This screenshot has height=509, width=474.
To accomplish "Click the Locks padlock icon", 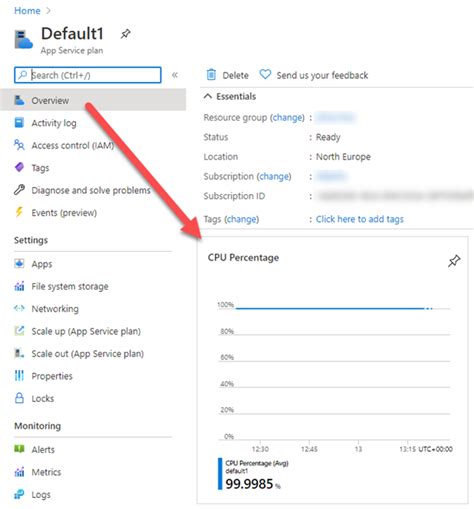I will pyautogui.click(x=19, y=398).
